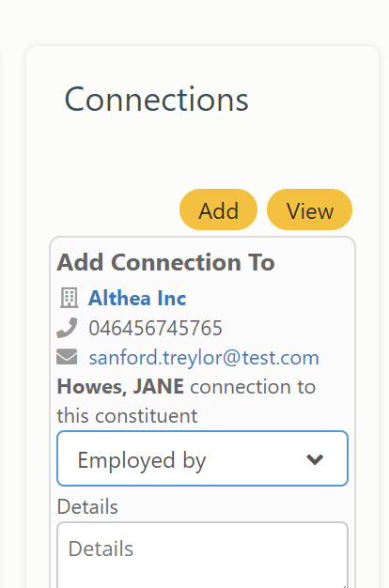This screenshot has height=588, width=389.
Task: Click the phone handset icon
Action: [67, 328]
